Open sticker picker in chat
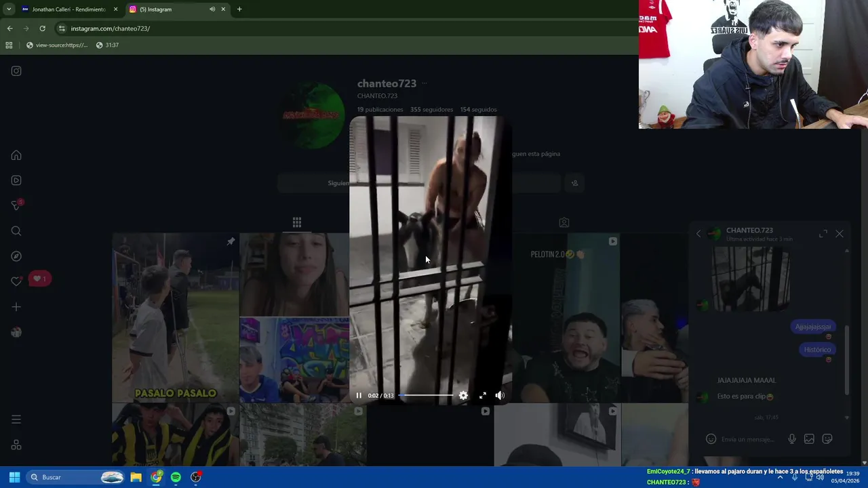The image size is (868, 488). [x=827, y=439]
